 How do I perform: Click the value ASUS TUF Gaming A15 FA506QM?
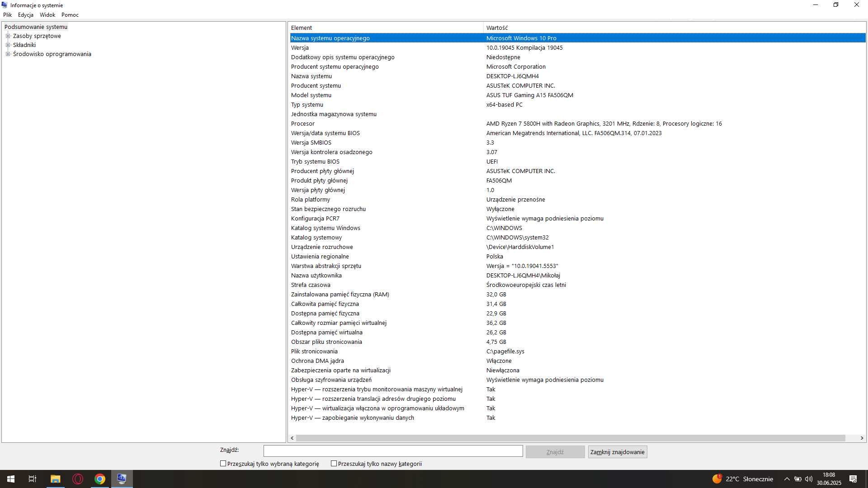529,95
